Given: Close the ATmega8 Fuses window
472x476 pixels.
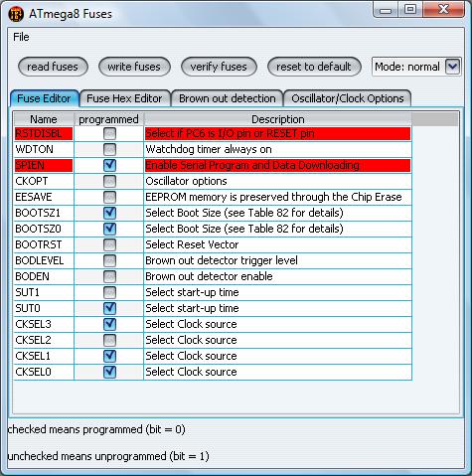Looking at the screenshot, I should (x=443, y=9).
